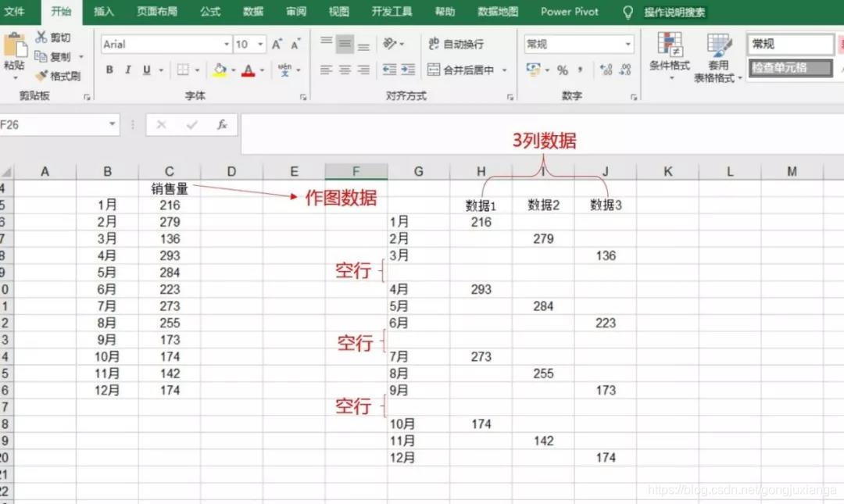This screenshot has width=844, height=504.
Task: Select the 常规 cell style
Action: [790, 45]
